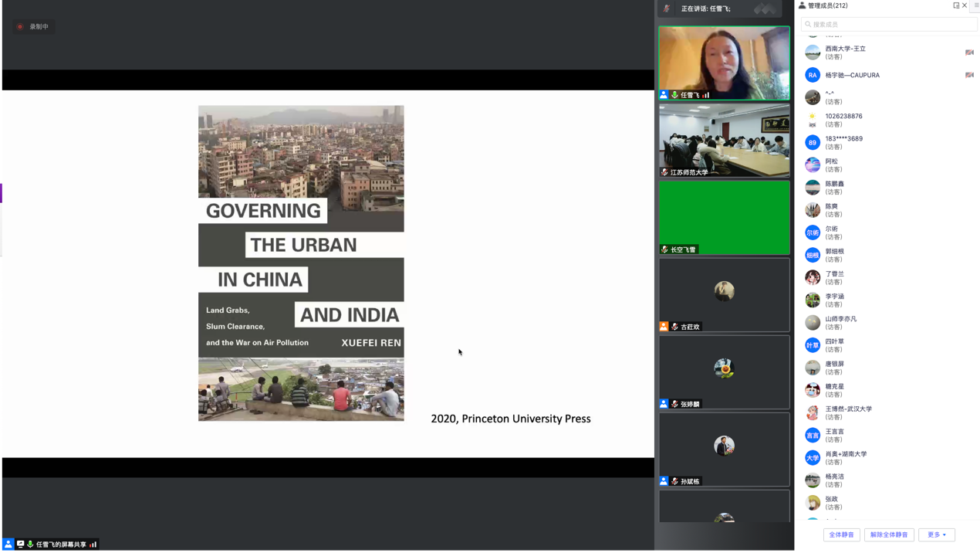Click the 搜索成员 search field
Viewport: 980px width, 553px height.
(889, 24)
